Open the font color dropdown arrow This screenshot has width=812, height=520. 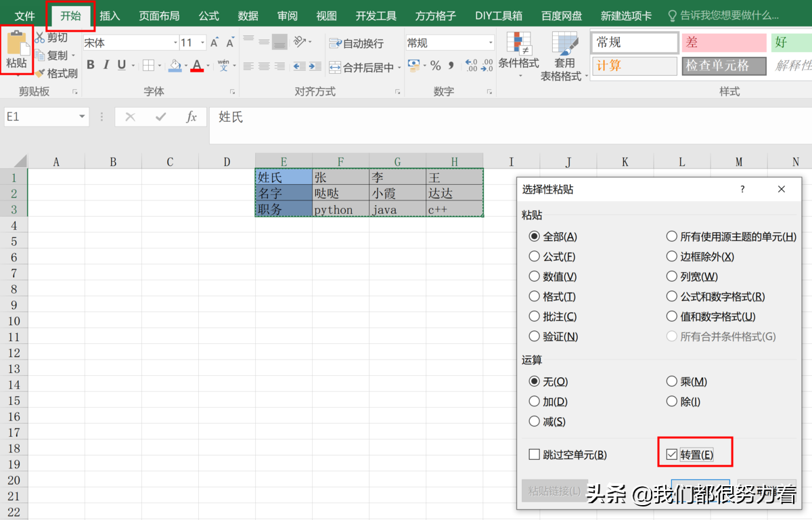pyautogui.click(x=208, y=66)
